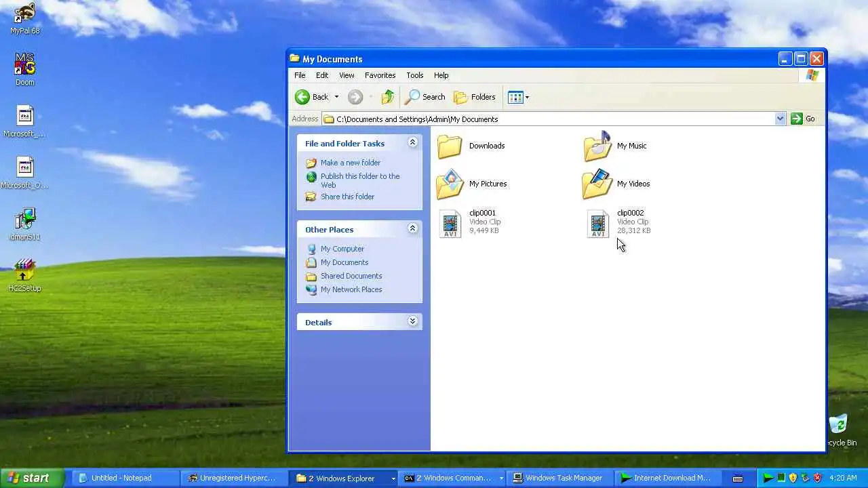The image size is (868, 488).
Task: Select the clip0002 AVI file icon
Action: click(x=597, y=224)
